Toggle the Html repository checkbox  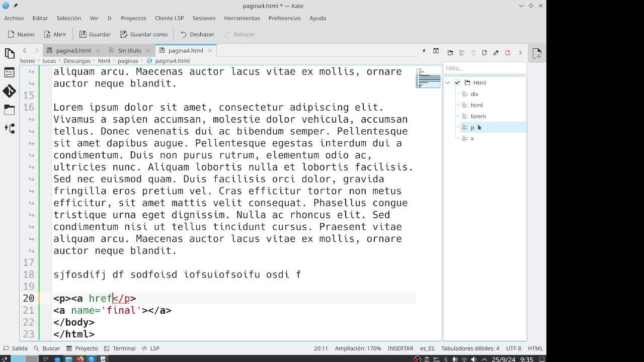457,83
